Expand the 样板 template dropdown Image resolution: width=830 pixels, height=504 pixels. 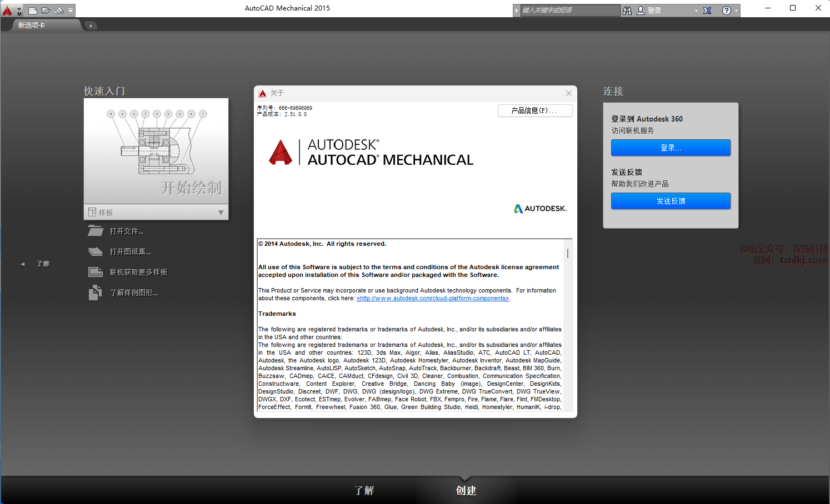(221, 213)
